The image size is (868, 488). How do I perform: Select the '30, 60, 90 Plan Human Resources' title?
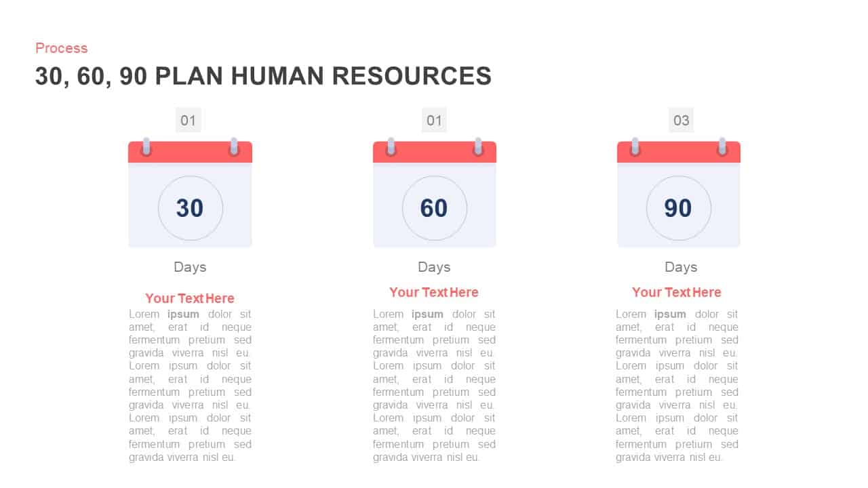tap(263, 76)
